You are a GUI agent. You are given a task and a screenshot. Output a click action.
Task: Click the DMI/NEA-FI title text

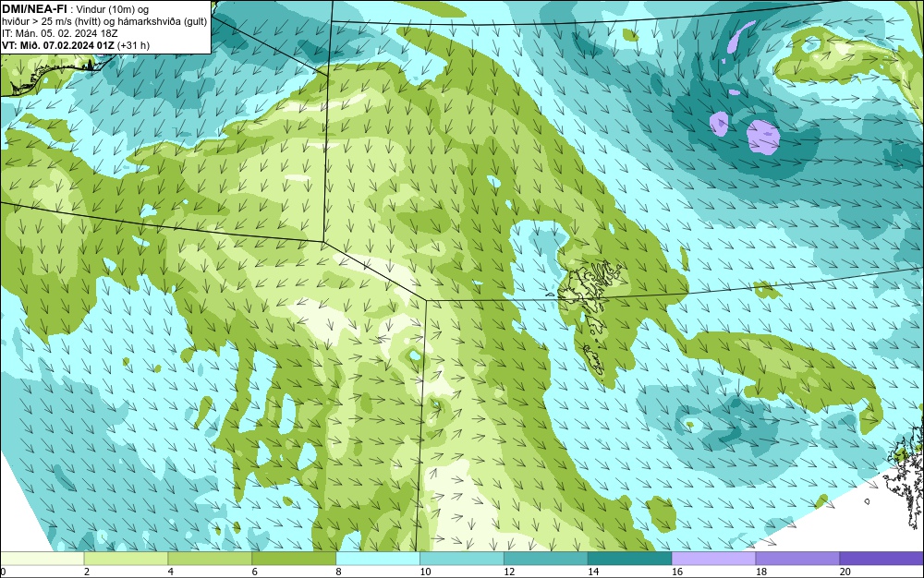(x=34, y=9)
